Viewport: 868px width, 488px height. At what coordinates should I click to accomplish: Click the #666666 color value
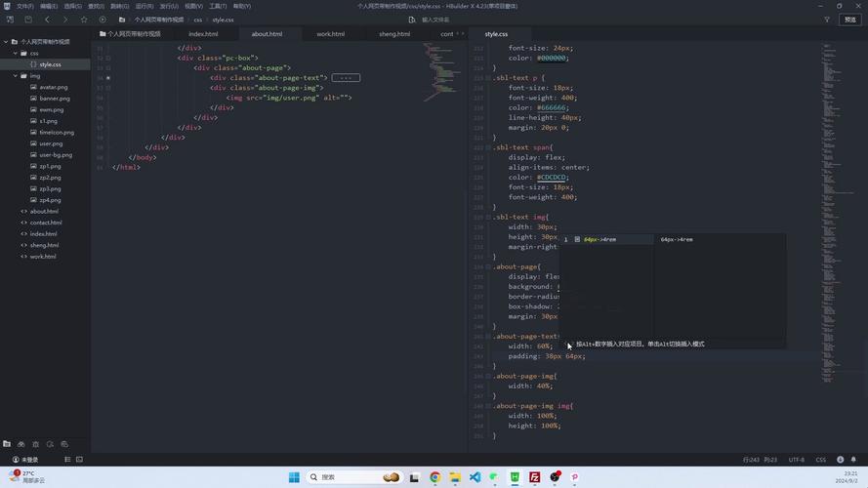coord(552,107)
